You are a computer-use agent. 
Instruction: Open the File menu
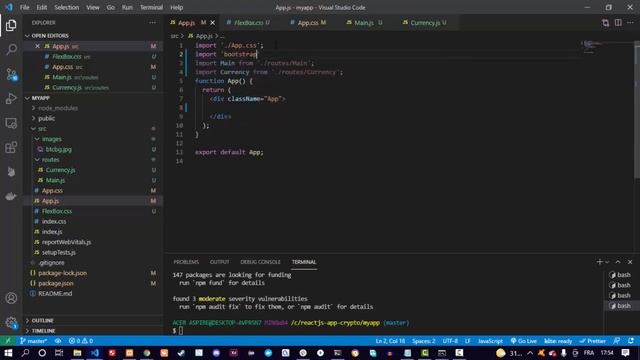click(x=24, y=7)
